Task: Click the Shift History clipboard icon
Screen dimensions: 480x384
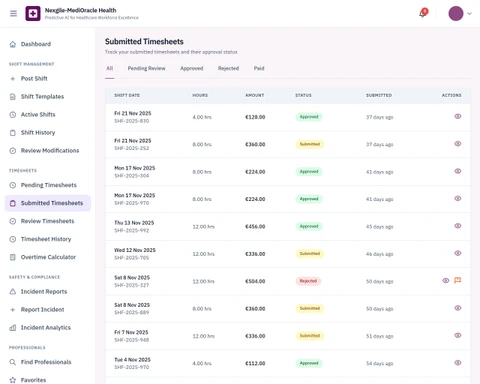Action: pyautogui.click(x=13, y=133)
